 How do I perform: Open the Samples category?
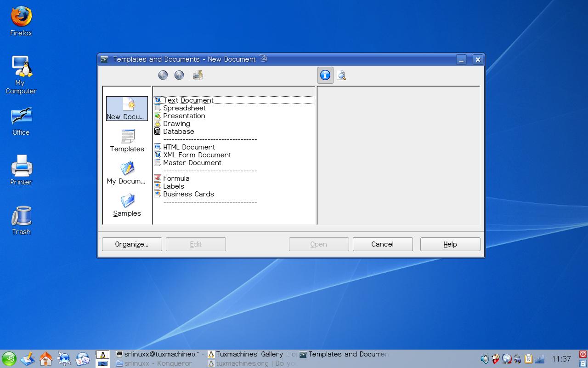(x=127, y=205)
